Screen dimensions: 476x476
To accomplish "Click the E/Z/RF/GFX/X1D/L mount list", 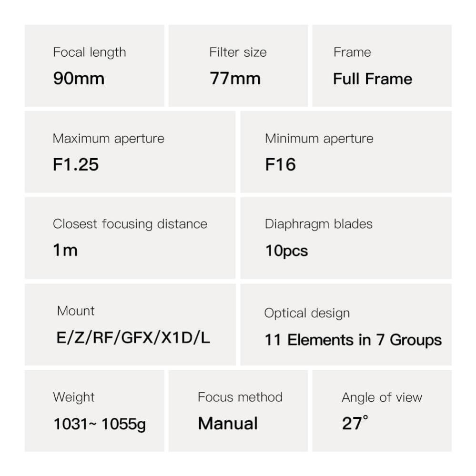I will [x=133, y=337].
